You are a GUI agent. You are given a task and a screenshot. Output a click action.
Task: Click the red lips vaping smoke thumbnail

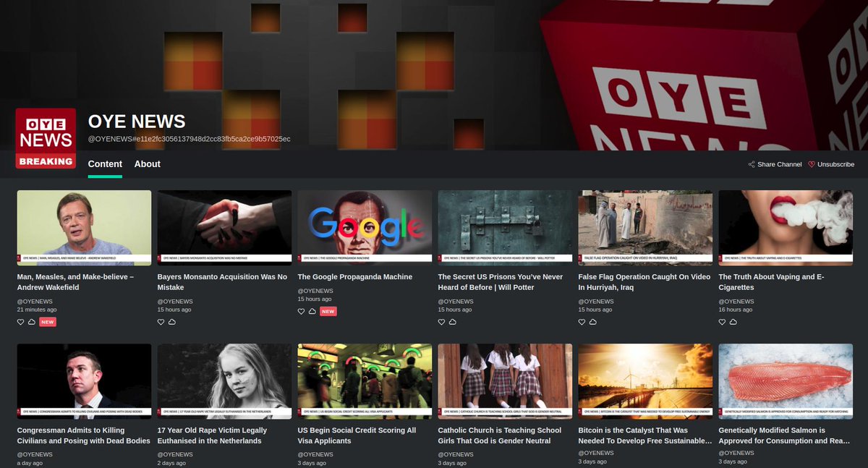pyautogui.click(x=786, y=228)
